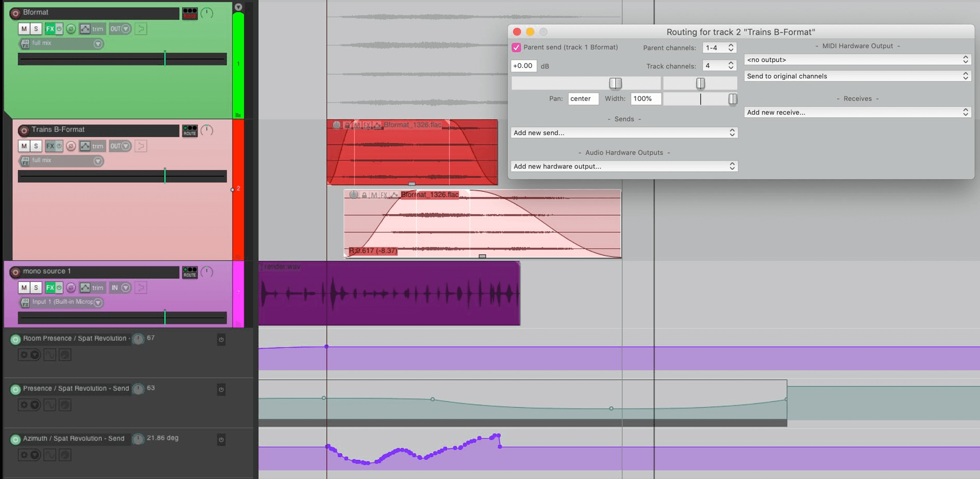Image resolution: width=980 pixels, height=479 pixels.
Task: Arm the mono source 1 track
Action: click(15, 272)
